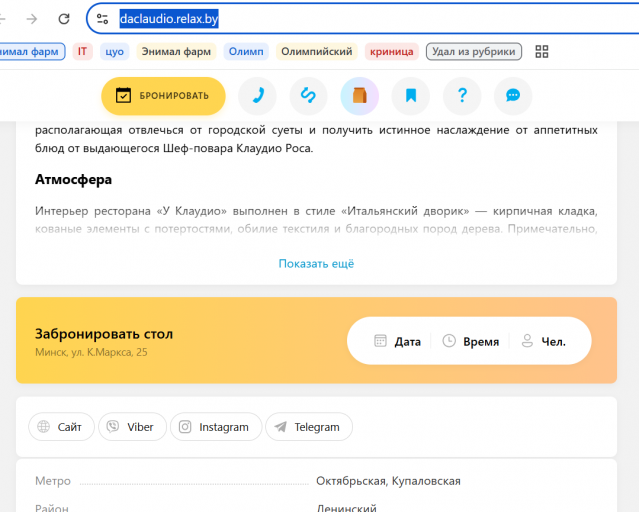Screen dimensions: 639x512
Task: Click the address 'Минск, ул. К.Маркса, 25'
Action: pos(91,352)
